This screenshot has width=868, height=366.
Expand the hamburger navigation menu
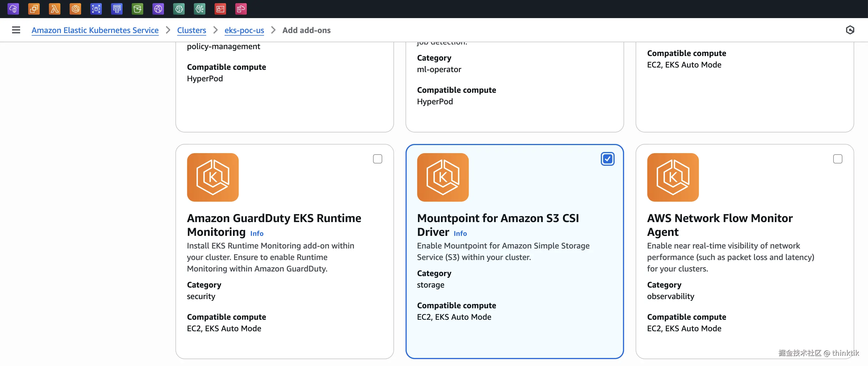[16, 30]
